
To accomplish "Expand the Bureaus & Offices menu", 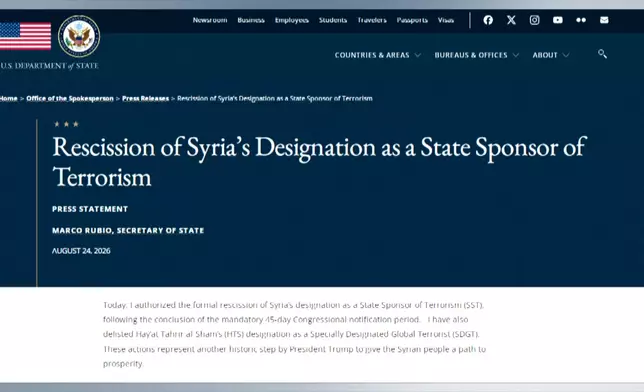I will click(x=476, y=55).
